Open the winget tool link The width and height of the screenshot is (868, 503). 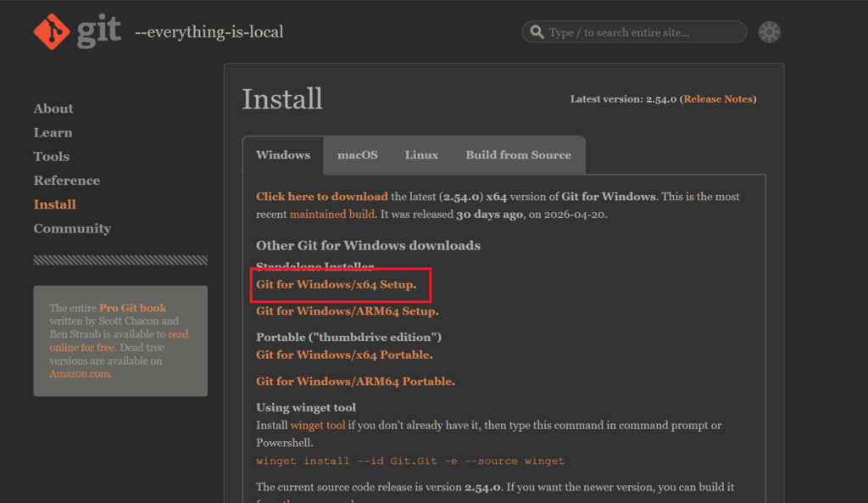coord(318,426)
